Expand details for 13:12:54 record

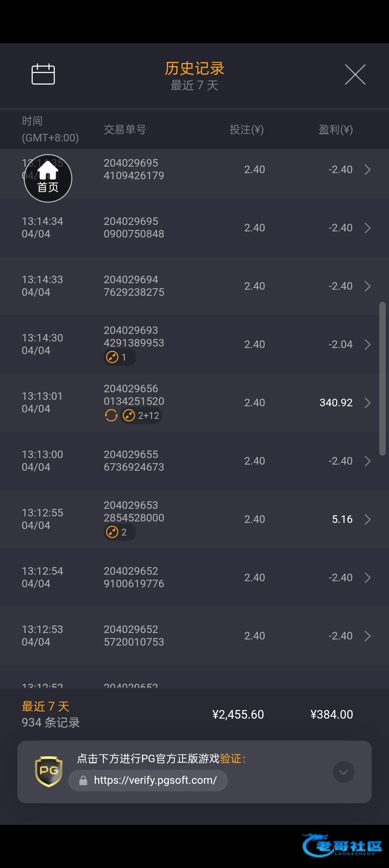(x=367, y=578)
